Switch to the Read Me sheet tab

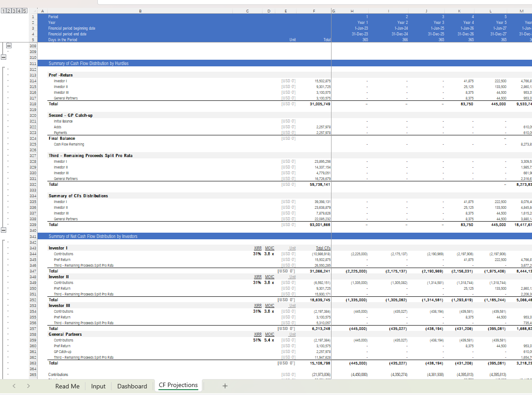(x=67, y=386)
